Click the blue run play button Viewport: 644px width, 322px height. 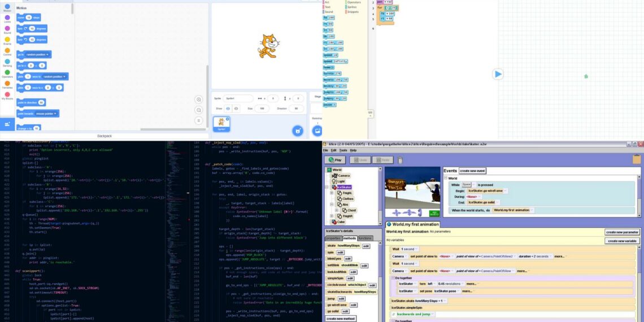[498, 75]
